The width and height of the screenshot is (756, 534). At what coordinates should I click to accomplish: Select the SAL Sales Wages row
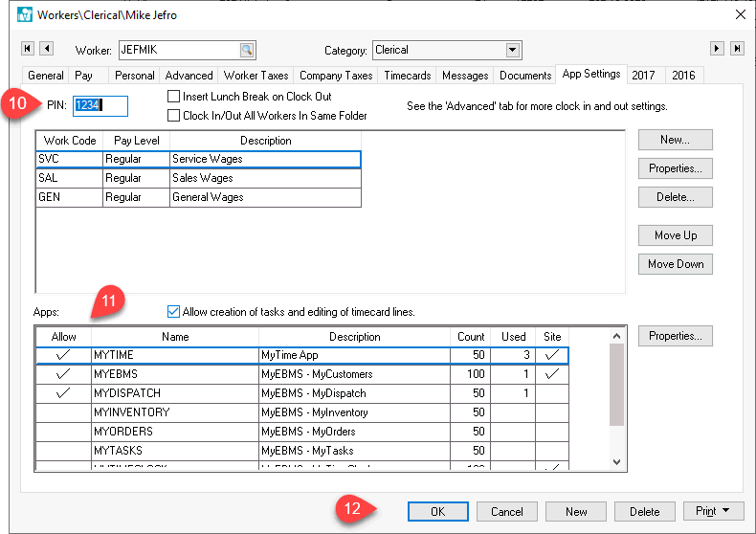198,178
